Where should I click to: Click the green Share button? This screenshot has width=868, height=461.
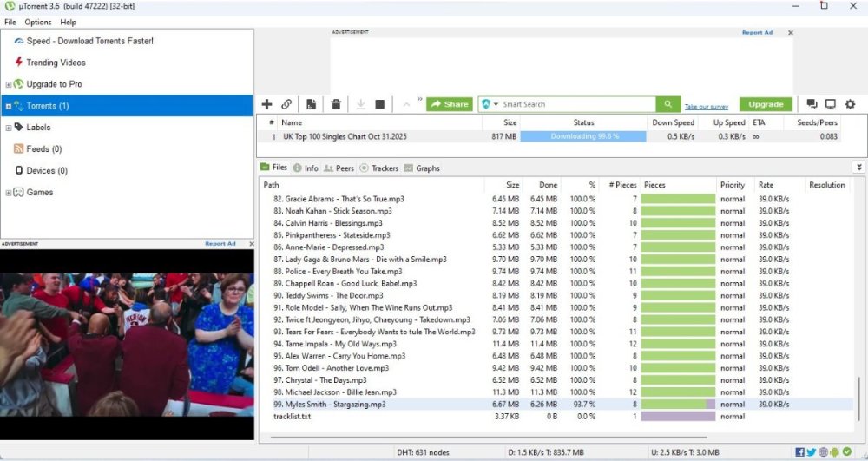(x=450, y=104)
